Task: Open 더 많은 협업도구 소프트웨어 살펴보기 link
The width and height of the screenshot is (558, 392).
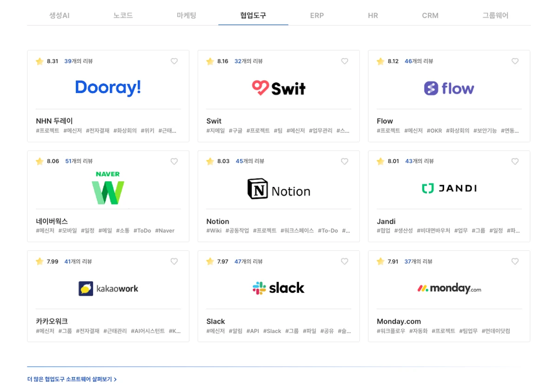Action: [x=72, y=379]
